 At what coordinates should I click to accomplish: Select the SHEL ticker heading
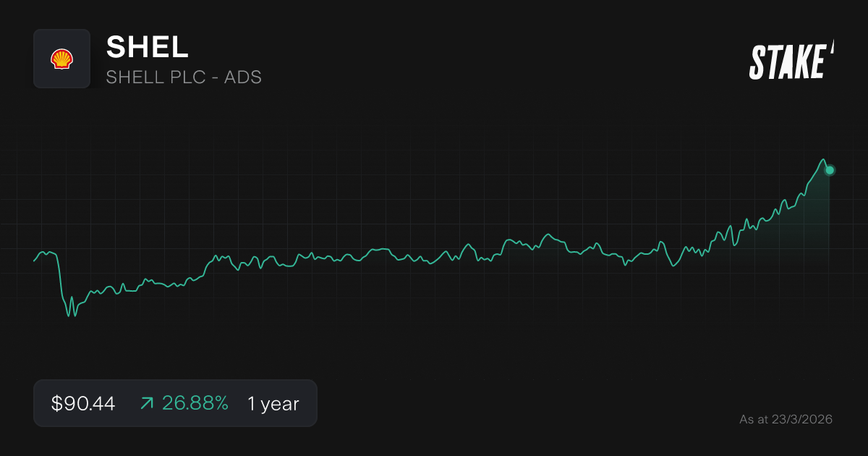(x=148, y=47)
